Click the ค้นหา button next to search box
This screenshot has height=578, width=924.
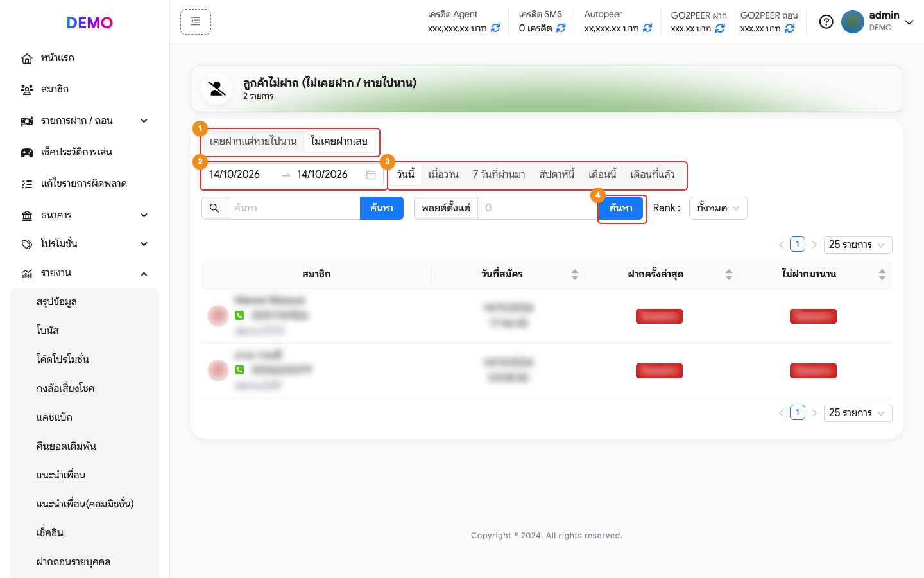pyautogui.click(x=382, y=208)
